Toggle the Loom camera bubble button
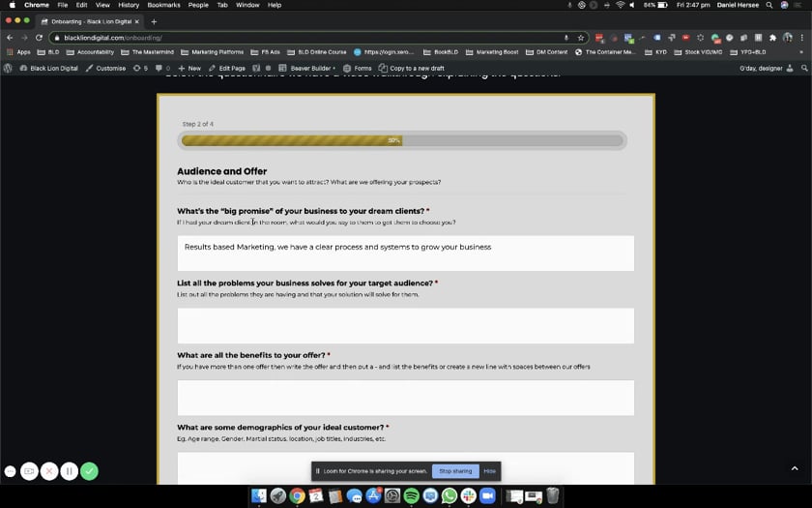This screenshot has height=508, width=812. coord(30,471)
